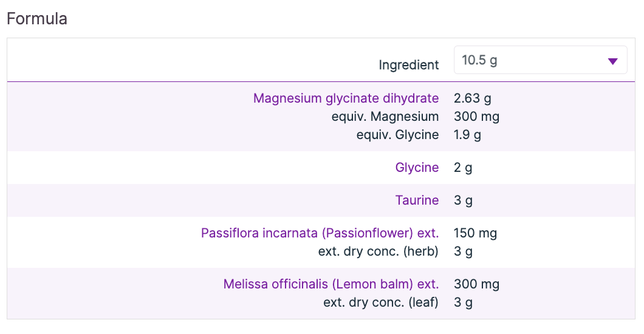644x334 pixels.
Task: Click the ext. dry conc. (herb) label
Action: tap(378, 251)
